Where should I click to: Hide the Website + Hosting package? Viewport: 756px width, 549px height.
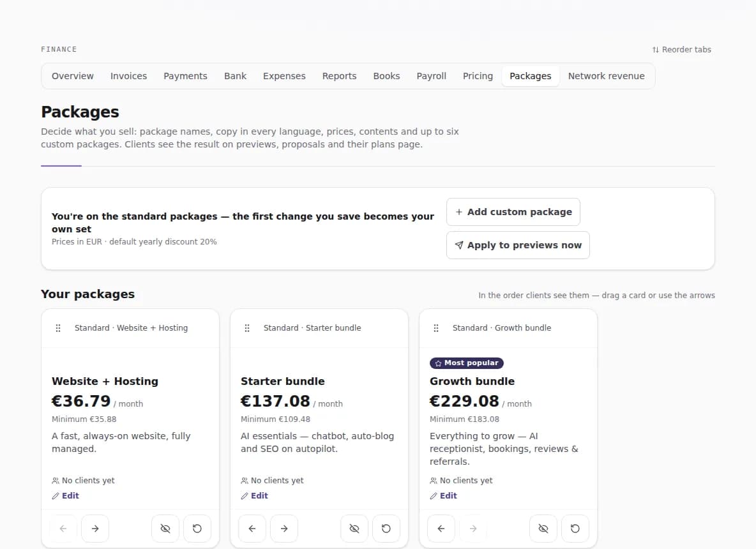pyautogui.click(x=165, y=529)
